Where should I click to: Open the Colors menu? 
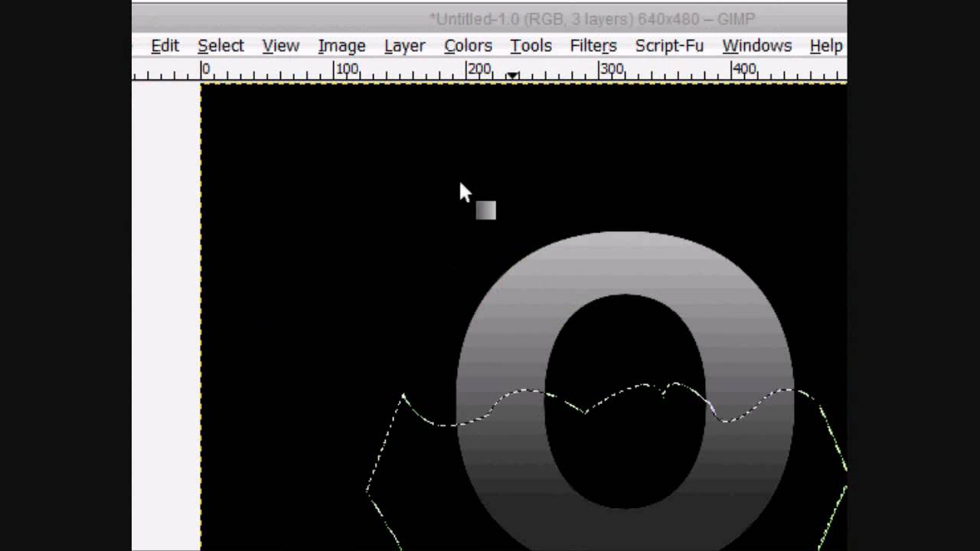coord(468,46)
